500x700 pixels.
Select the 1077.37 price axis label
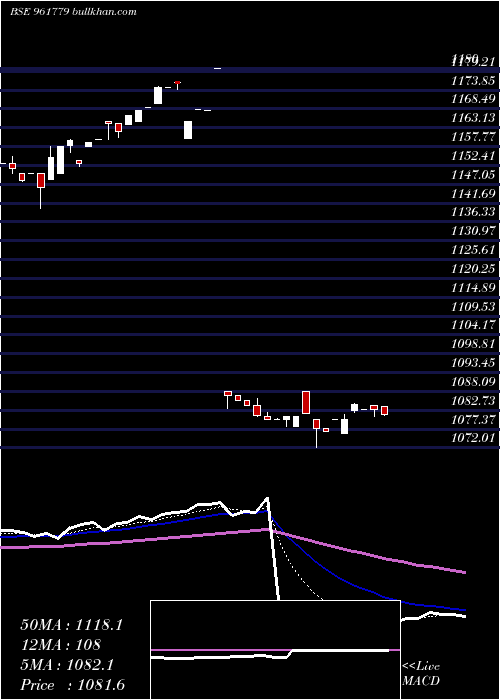pos(473,419)
